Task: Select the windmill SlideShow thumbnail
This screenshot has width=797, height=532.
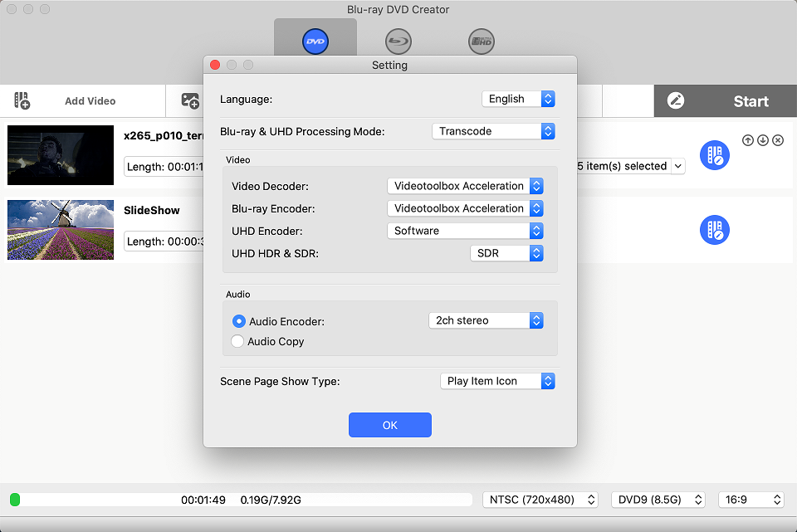Action: [x=61, y=230]
